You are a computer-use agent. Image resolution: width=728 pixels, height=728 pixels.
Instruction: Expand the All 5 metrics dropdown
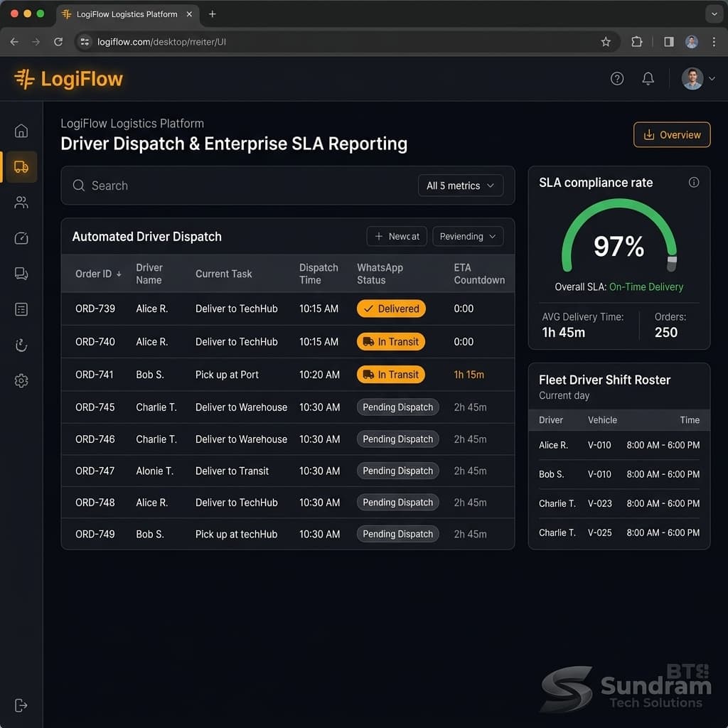coord(461,186)
